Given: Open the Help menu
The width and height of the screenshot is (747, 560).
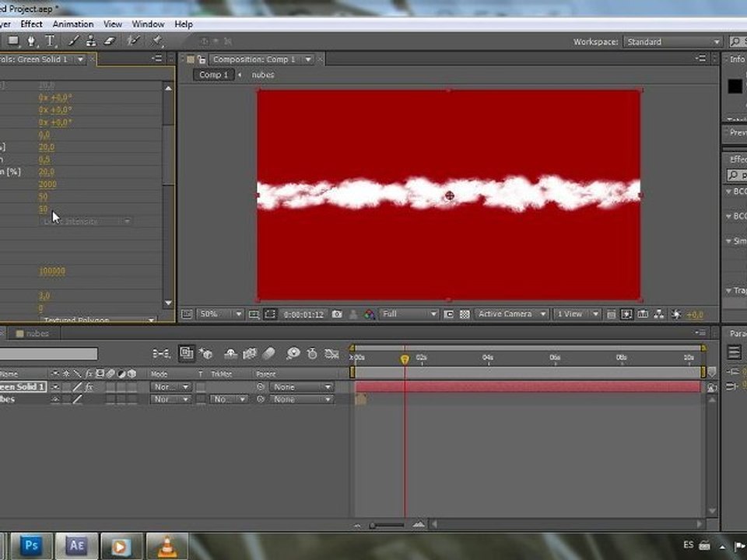Looking at the screenshot, I should (184, 24).
